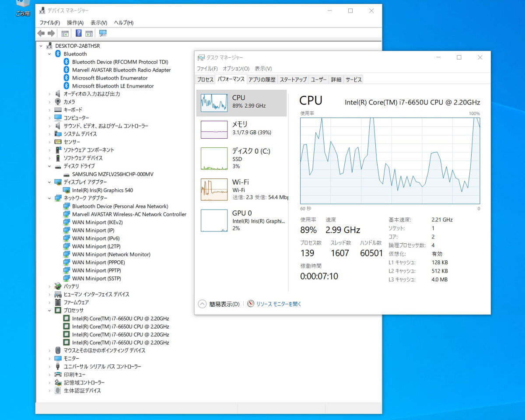
Task: Switch to the プロセス tab
Action: [205, 80]
